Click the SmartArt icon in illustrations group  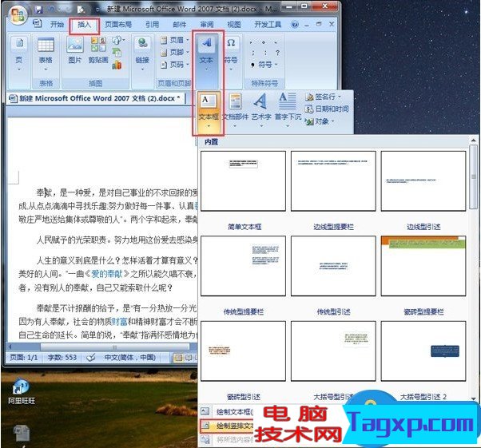click(117, 52)
